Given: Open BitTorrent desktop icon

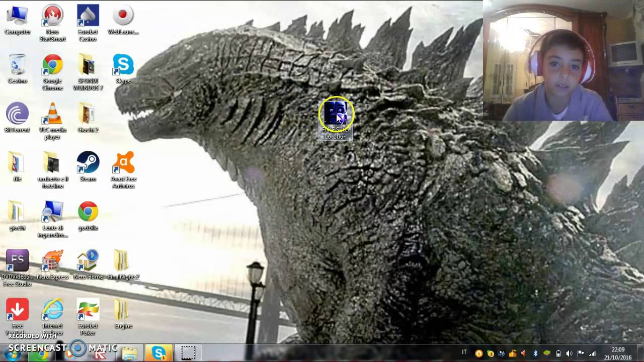Looking at the screenshot, I should tap(17, 118).
